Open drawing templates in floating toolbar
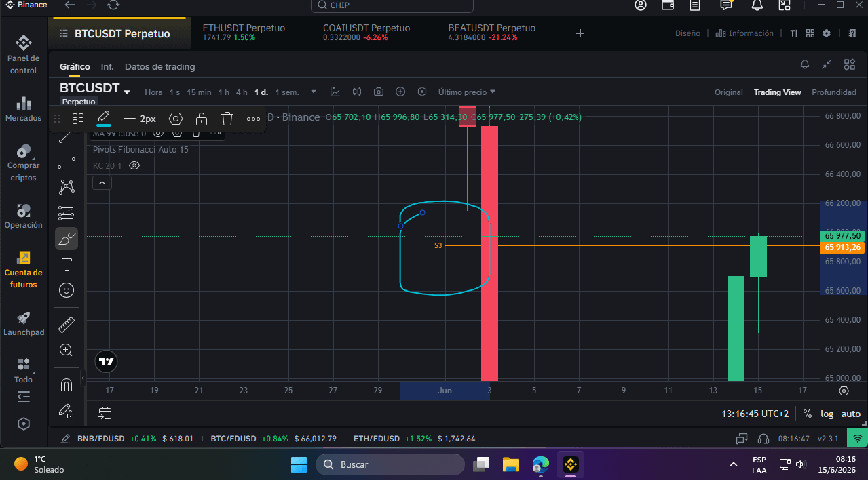 pos(78,119)
